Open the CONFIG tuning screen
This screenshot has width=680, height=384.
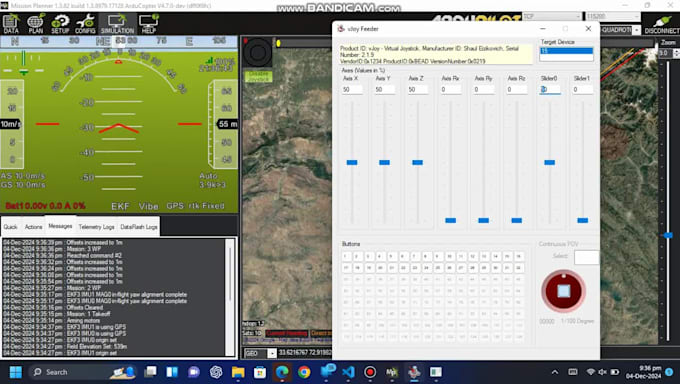pyautogui.click(x=85, y=23)
